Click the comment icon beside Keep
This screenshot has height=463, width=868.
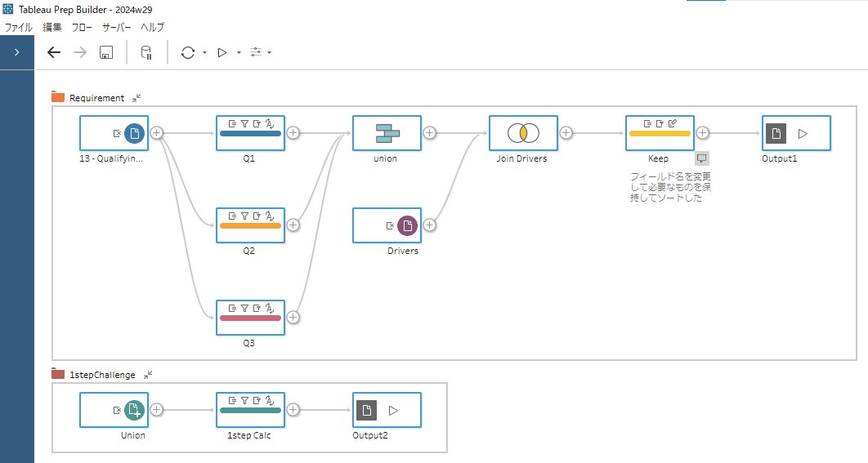(702, 158)
